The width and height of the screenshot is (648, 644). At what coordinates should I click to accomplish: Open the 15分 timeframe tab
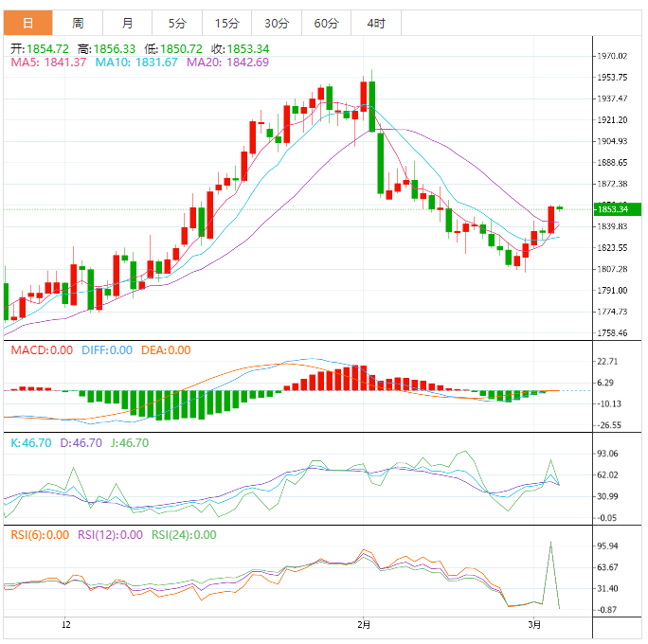pyautogui.click(x=226, y=23)
